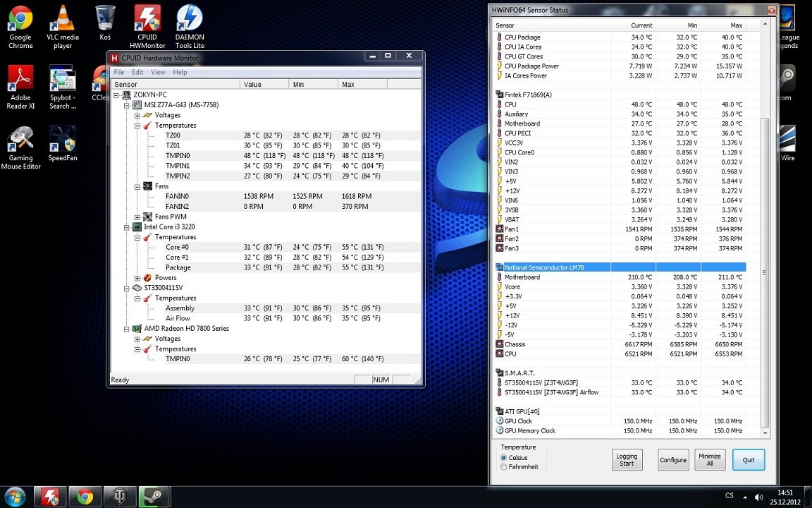Image resolution: width=812 pixels, height=508 pixels.
Task: Select the Package temperature row
Action: pyautogui.click(x=293, y=267)
